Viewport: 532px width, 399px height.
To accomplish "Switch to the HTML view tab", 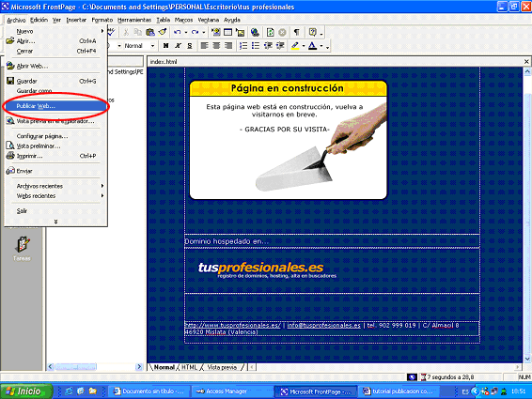I will (189, 367).
